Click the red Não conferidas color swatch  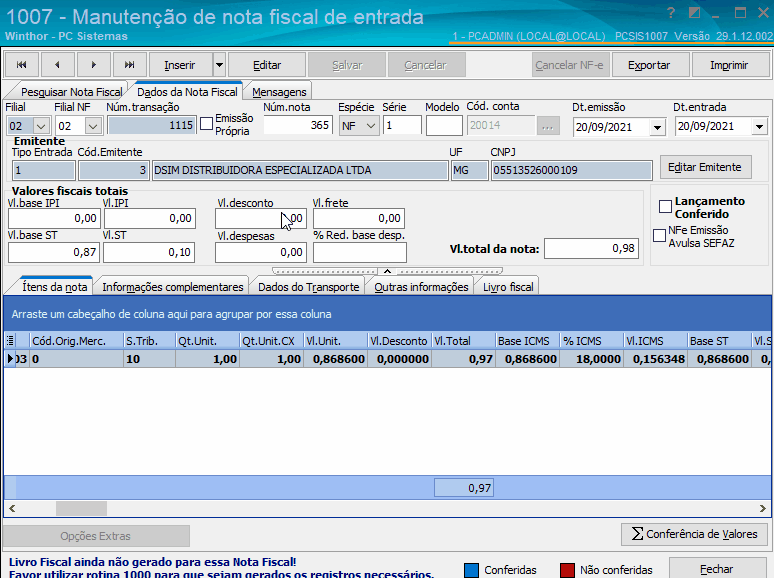coord(568,570)
